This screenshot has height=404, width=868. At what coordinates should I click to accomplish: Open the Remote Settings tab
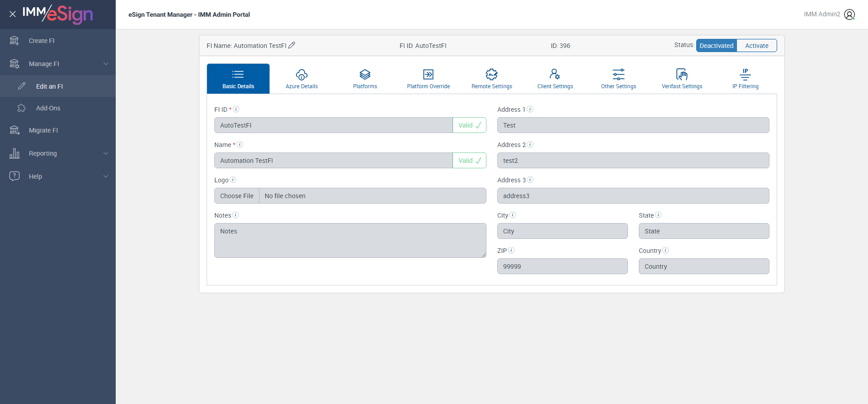[x=492, y=79]
